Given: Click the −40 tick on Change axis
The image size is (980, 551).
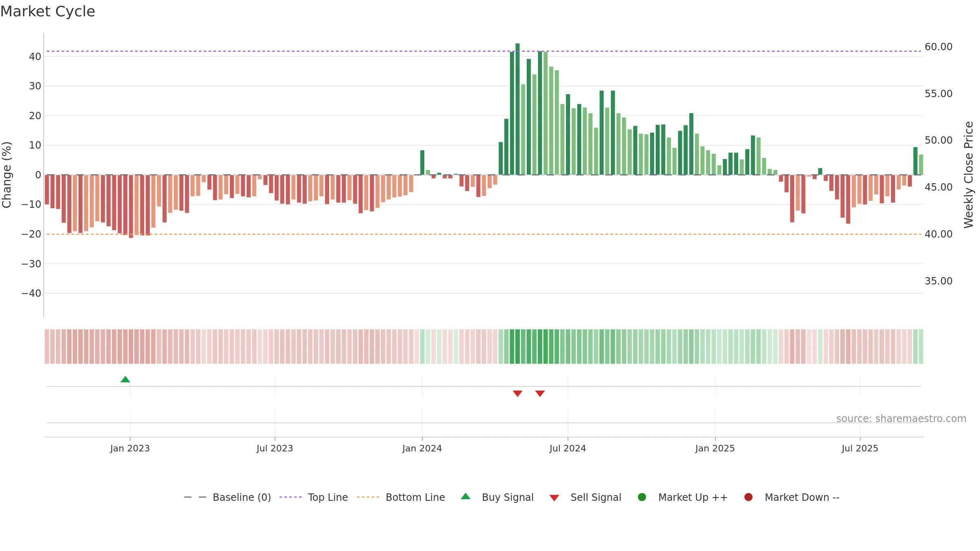Looking at the screenshot, I should [31, 293].
